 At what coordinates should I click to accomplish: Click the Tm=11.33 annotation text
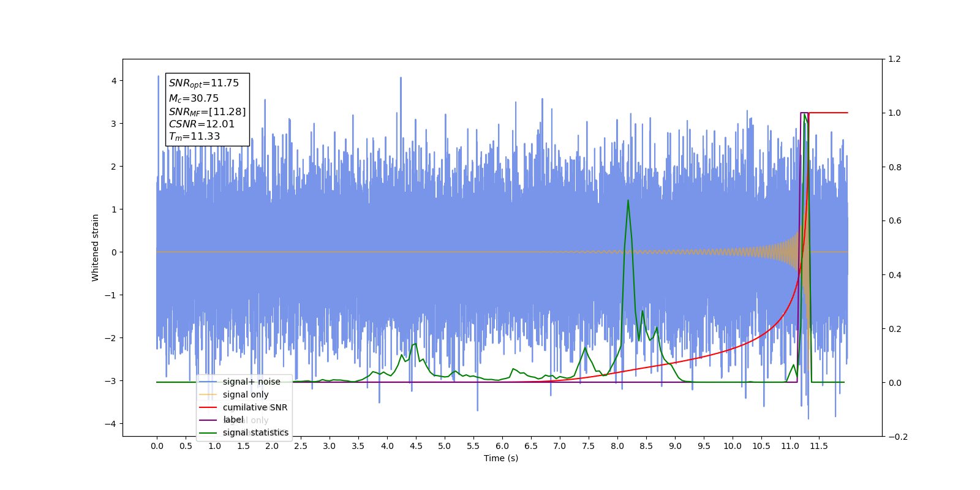coord(194,137)
